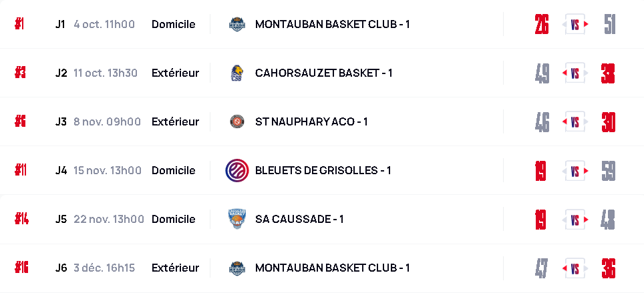Click the SA Caussade club logo
The image size is (644, 293).
point(236,219)
